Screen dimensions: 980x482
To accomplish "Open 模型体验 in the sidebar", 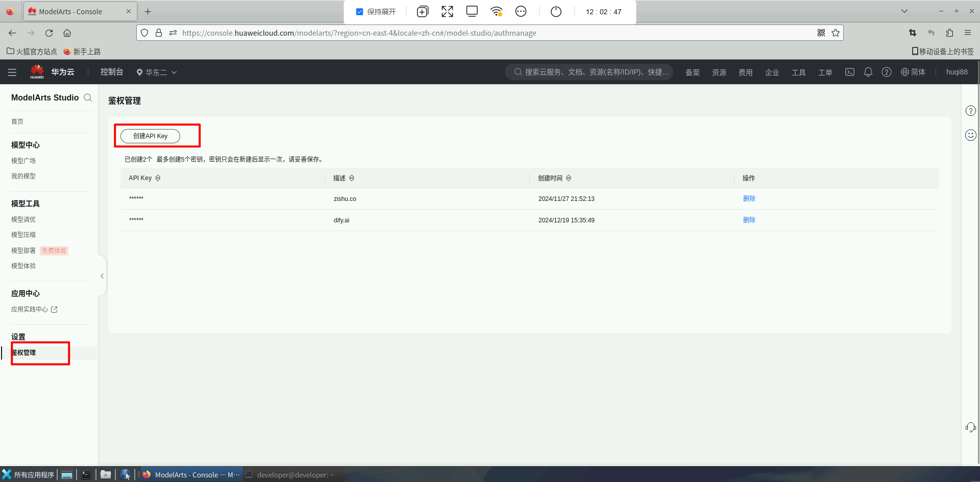I will pos(23,266).
